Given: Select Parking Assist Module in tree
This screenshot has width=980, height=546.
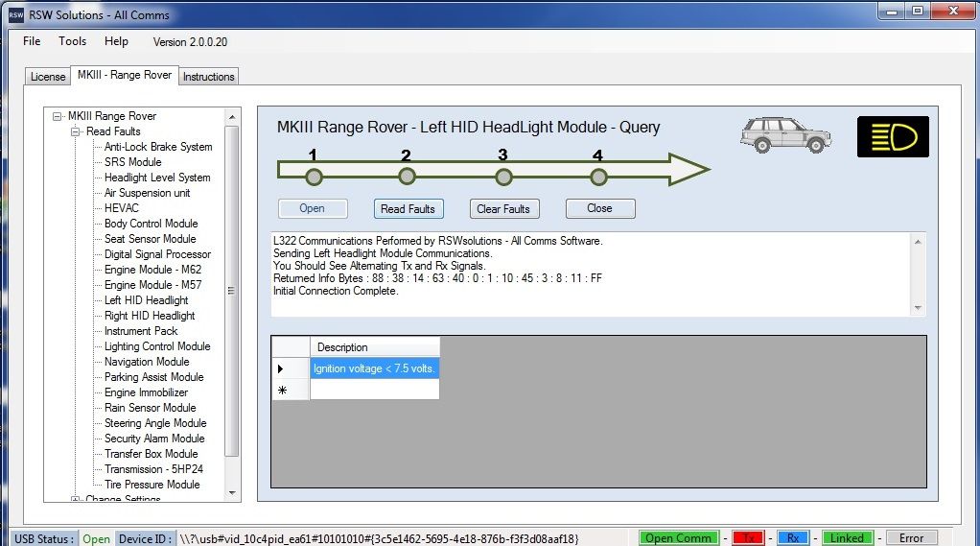Looking at the screenshot, I should [153, 377].
